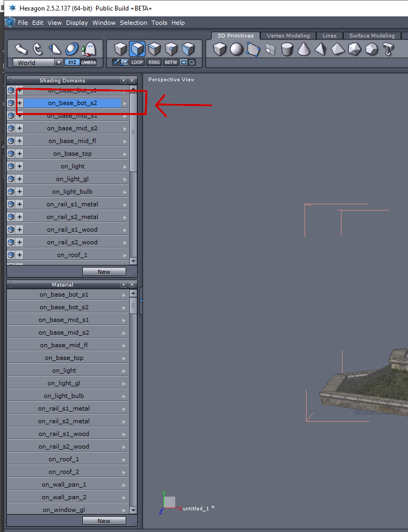The width and height of the screenshot is (408, 532).
Task: Toggle visibility eye of on_base_mid_s2 domain
Action: pyautogui.click(x=11, y=128)
